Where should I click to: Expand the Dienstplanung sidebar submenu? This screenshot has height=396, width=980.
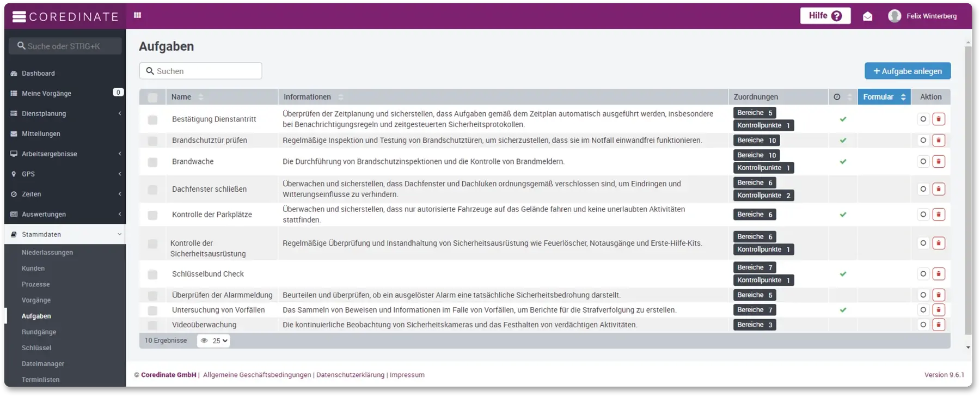(x=65, y=113)
